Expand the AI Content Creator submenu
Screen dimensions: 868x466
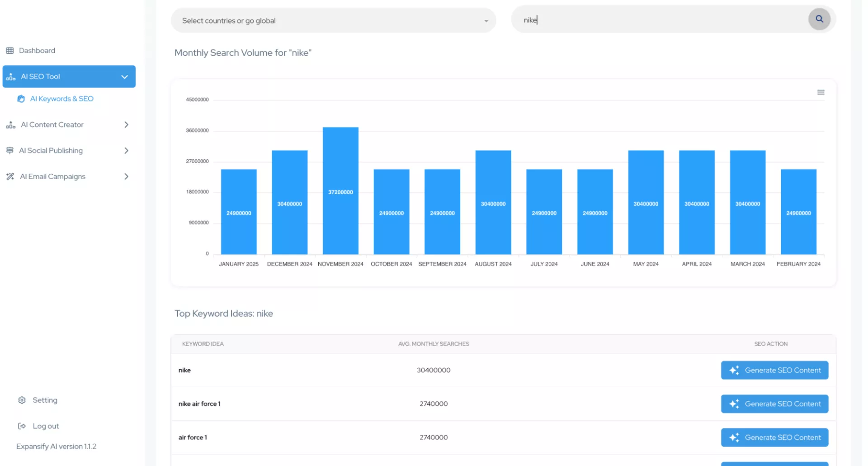click(126, 125)
